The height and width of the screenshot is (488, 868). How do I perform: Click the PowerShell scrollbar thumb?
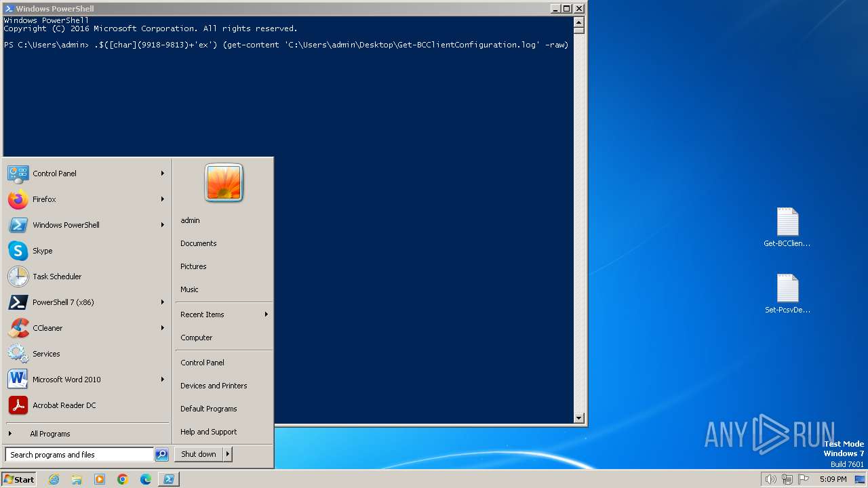pyautogui.click(x=579, y=30)
